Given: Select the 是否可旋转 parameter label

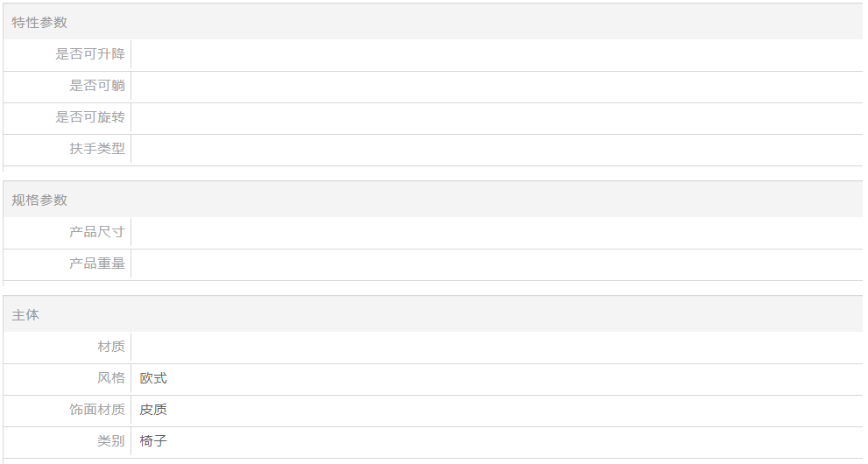Looking at the screenshot, I should click(x=90, y=116).
